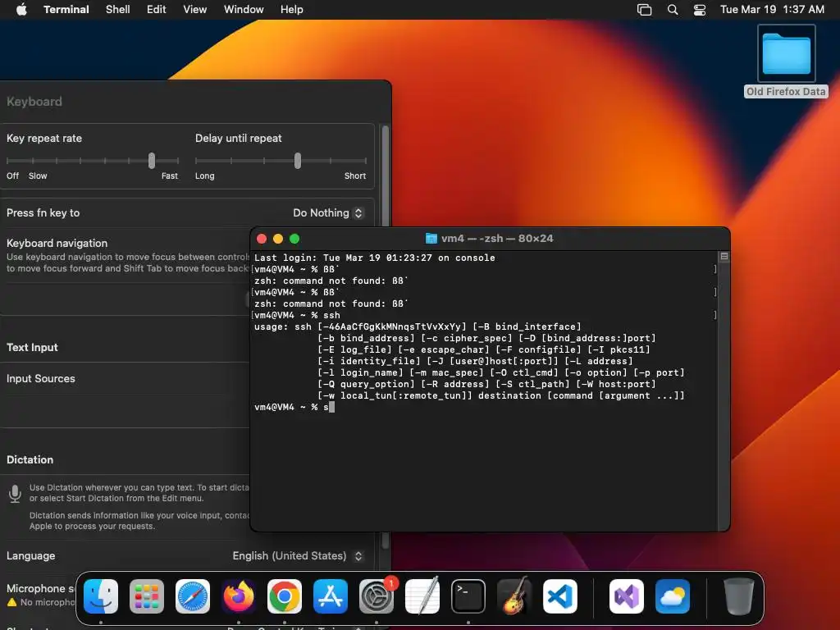The image size is (840, 630).
Task: Click the 'Off' label under Key repeat rate
Action: click(x=12, y=176)
